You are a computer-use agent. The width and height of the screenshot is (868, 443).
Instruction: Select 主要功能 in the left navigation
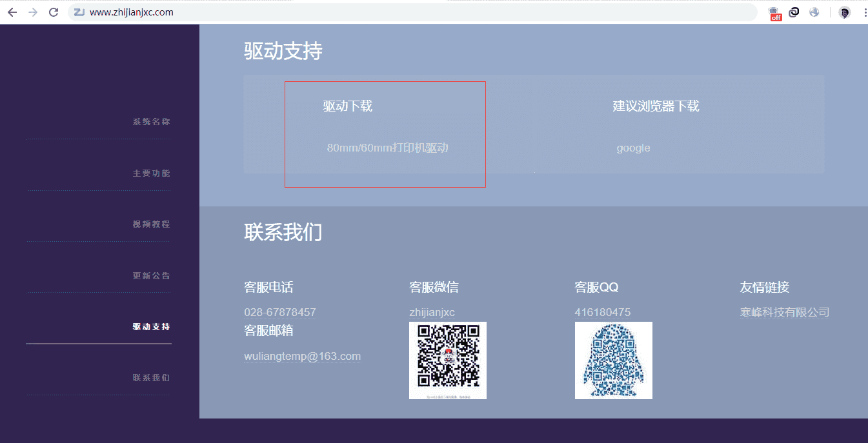coord(151,173)
